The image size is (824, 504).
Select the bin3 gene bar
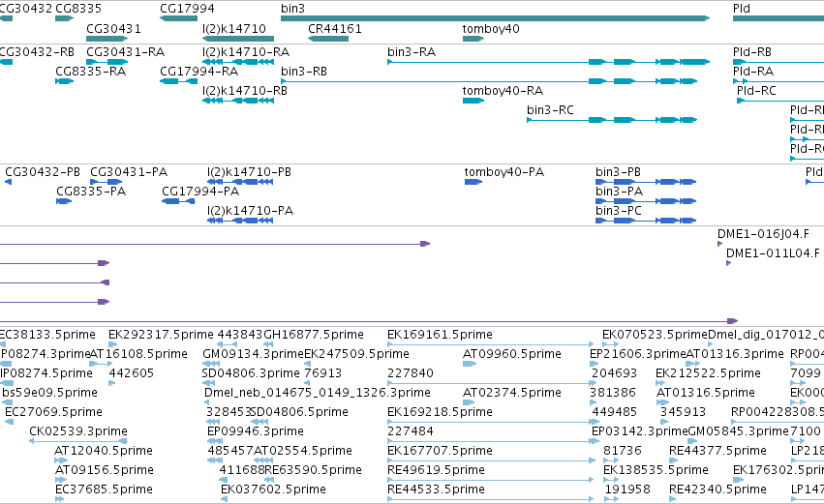tap(496, 18)
